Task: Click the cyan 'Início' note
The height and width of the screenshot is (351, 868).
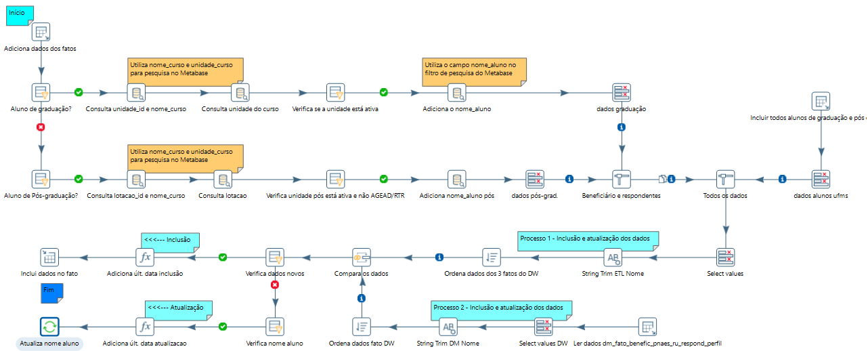Action: (x=20, y=16)
